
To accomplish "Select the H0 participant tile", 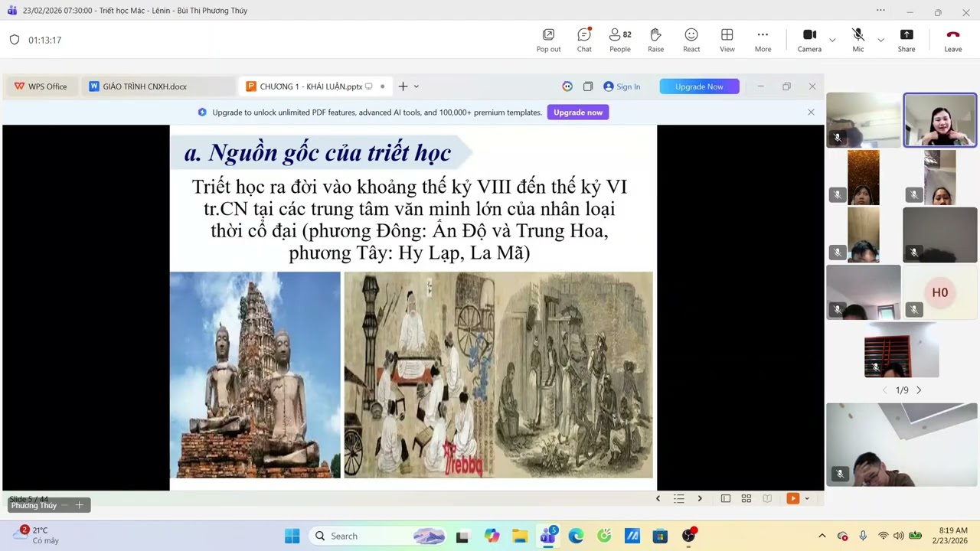I will click(x=939, y=292).
